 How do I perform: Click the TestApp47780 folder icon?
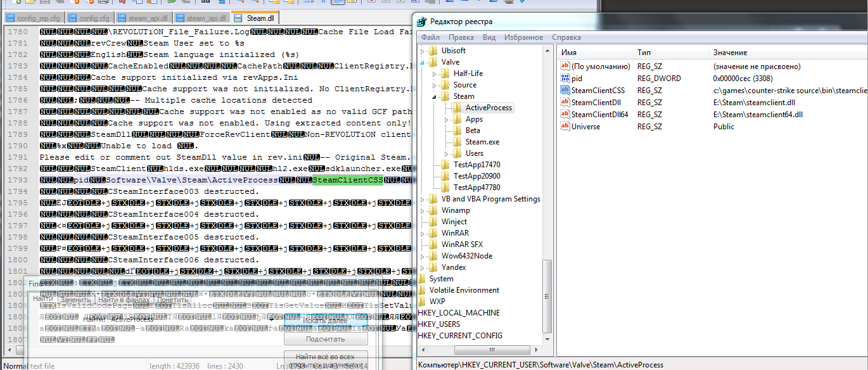coord(445,188)
